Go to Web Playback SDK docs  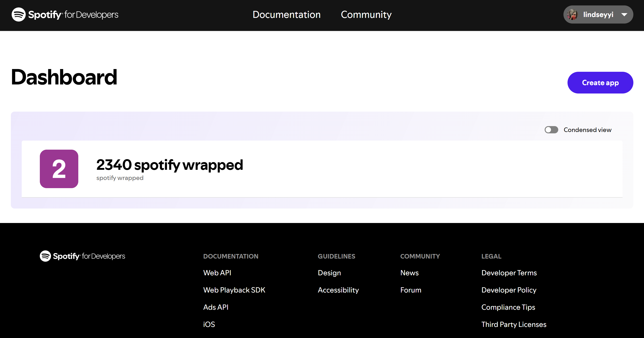(234, 290)
